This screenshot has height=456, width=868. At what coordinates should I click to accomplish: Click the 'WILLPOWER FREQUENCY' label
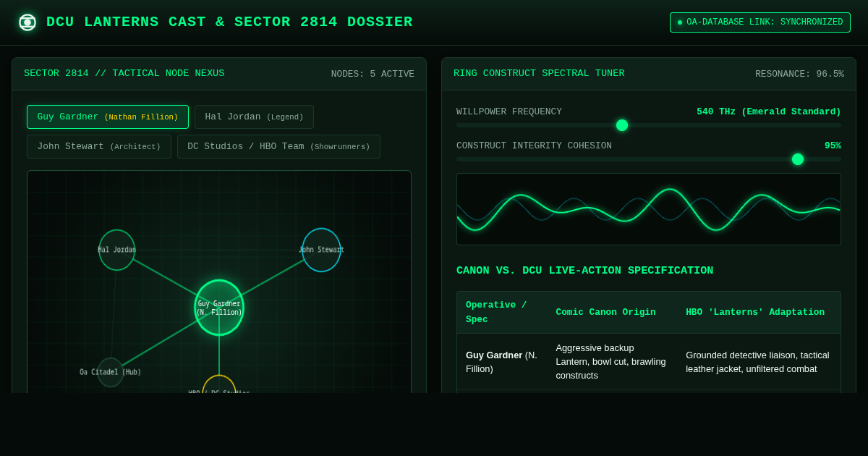[x=509, y=111]
